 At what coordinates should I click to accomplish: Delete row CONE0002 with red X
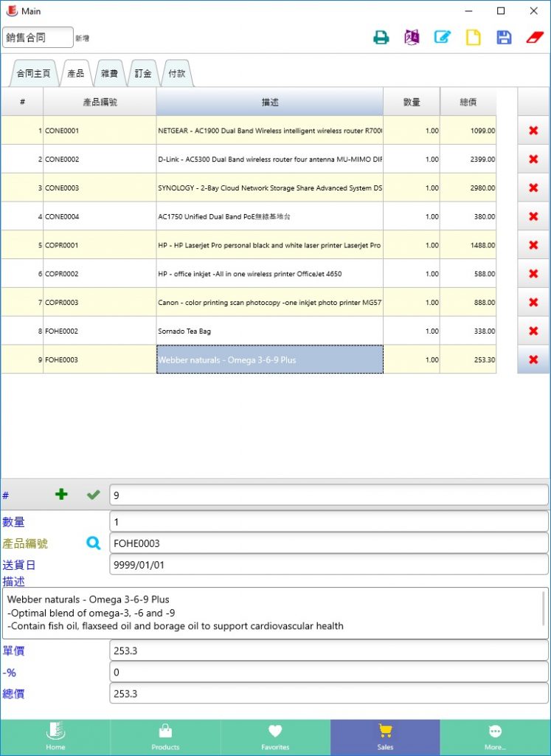533,159
